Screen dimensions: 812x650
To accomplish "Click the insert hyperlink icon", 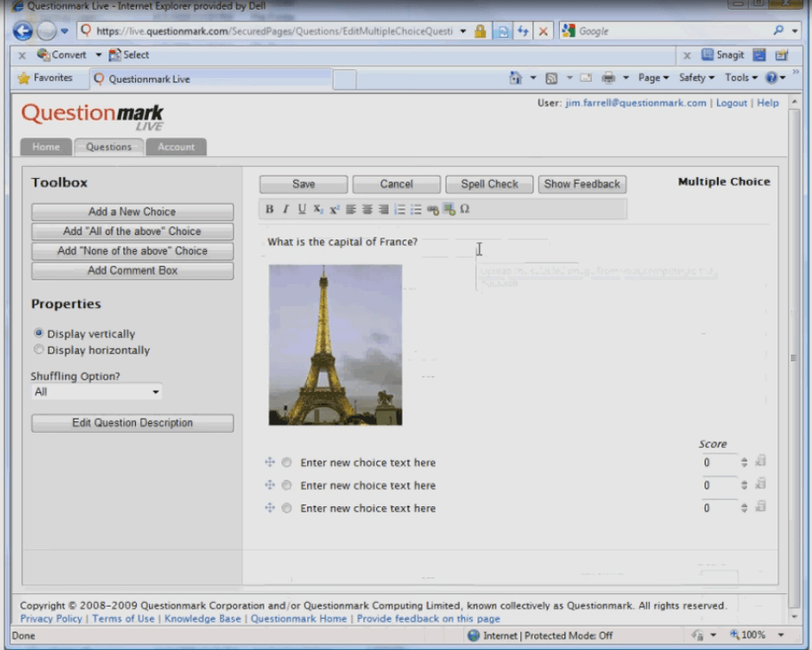I will click(x=432, y=209).
